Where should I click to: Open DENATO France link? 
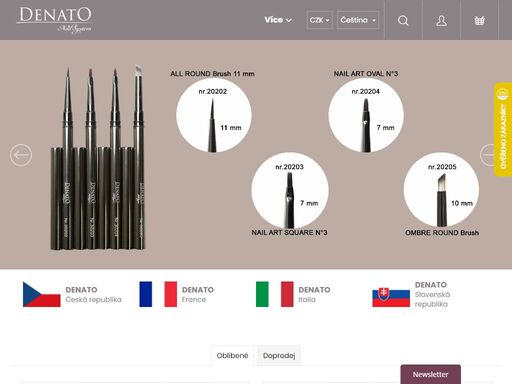tap(198, 295)
